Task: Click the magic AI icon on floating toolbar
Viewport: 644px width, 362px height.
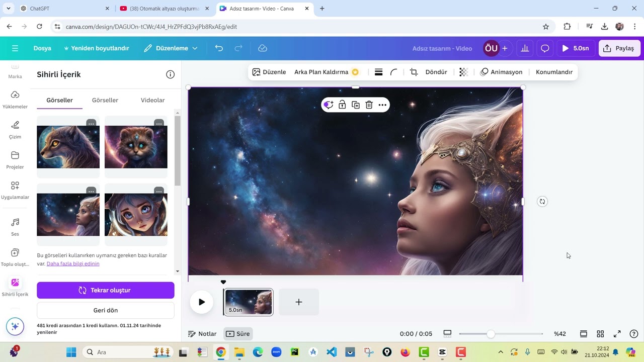Action: click(329, 105)
